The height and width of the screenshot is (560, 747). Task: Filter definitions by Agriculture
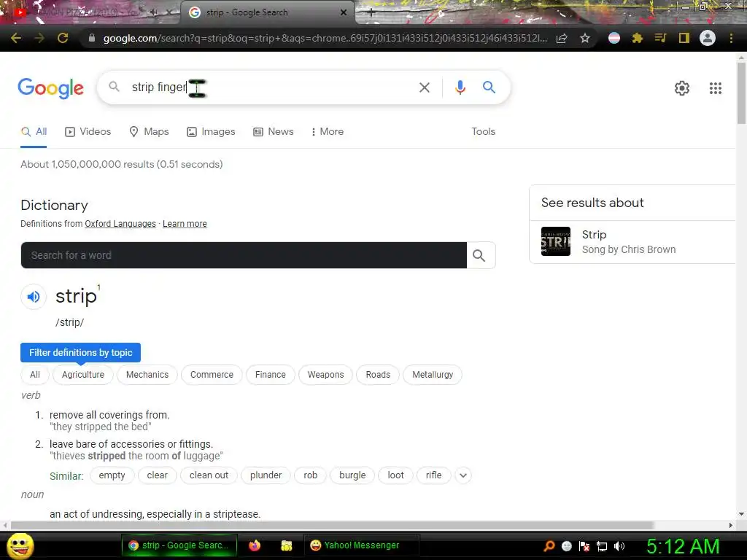(x=83, y=375)
